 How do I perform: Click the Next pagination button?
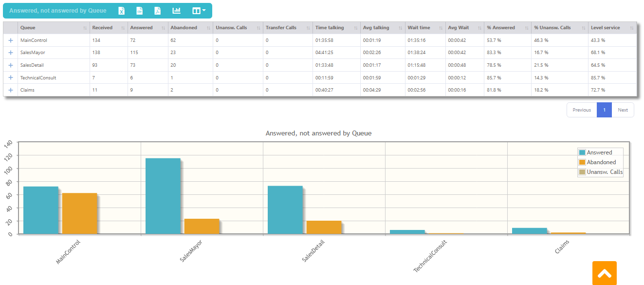coord(623,110)
